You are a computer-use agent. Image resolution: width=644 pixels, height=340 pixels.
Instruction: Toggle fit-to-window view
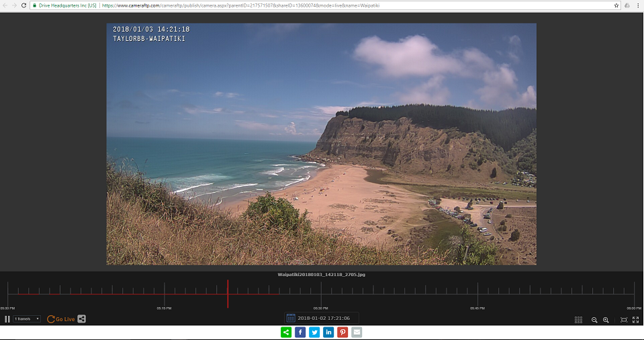[624, 320]
